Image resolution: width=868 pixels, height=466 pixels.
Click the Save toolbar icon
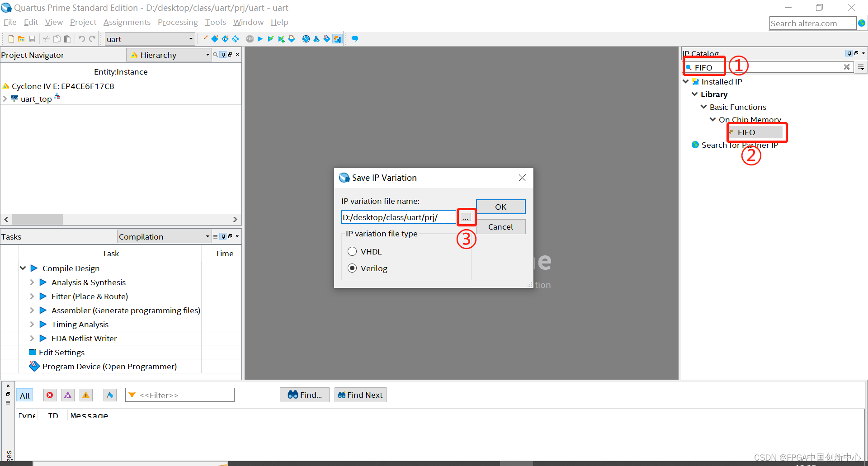coord(32,39)
